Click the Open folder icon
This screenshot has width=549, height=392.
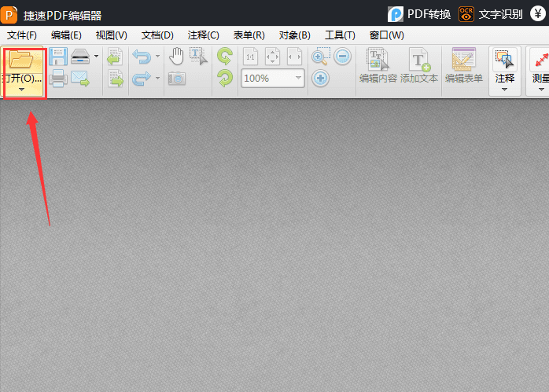pyautogui.click(x=24, y=60)
